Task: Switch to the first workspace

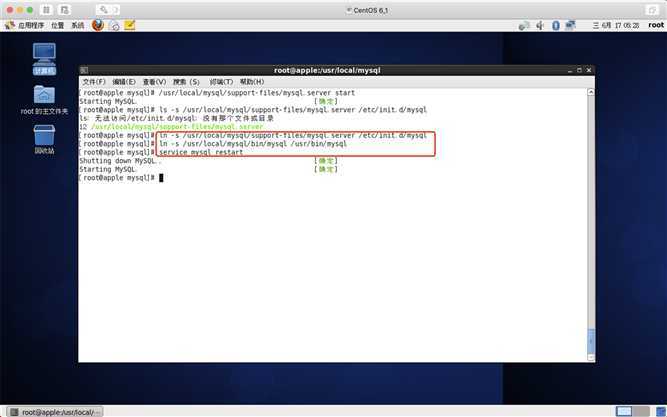Action: point(624,411)
